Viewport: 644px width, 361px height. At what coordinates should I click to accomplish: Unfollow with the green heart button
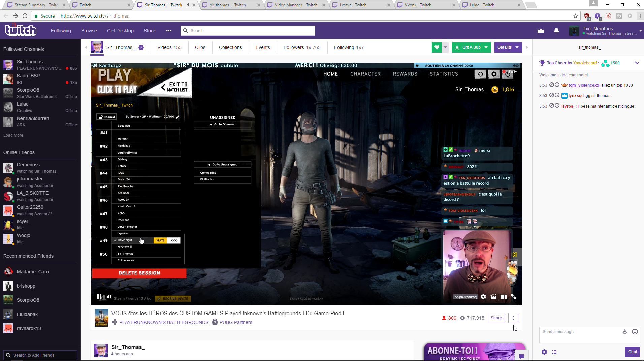click(x=437, y=47)
